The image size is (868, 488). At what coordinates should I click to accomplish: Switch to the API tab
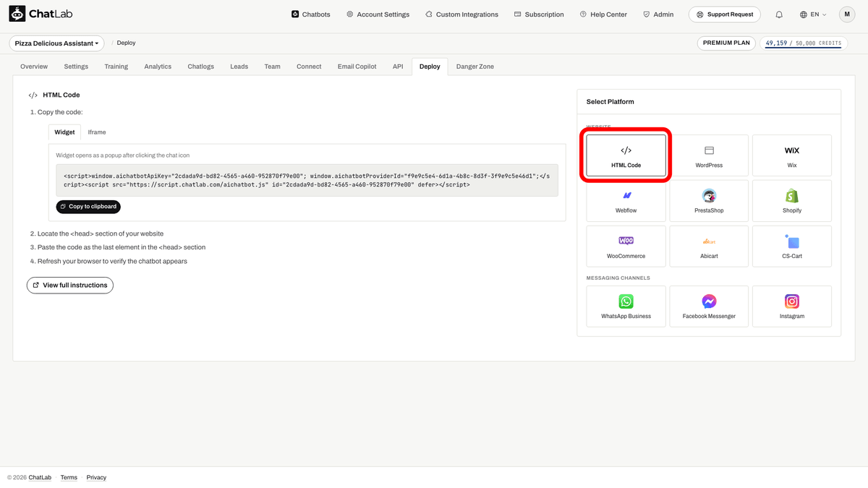[398, 67]
